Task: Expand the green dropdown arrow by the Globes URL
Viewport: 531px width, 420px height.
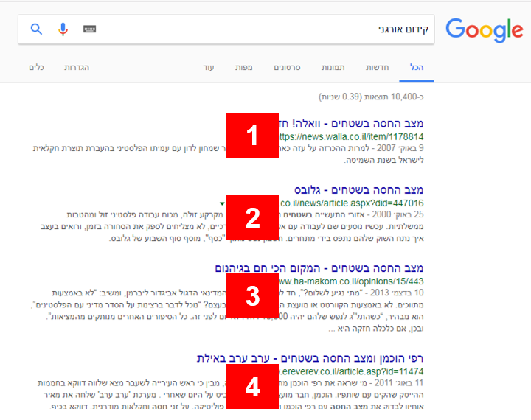Action: click(222, 203)
